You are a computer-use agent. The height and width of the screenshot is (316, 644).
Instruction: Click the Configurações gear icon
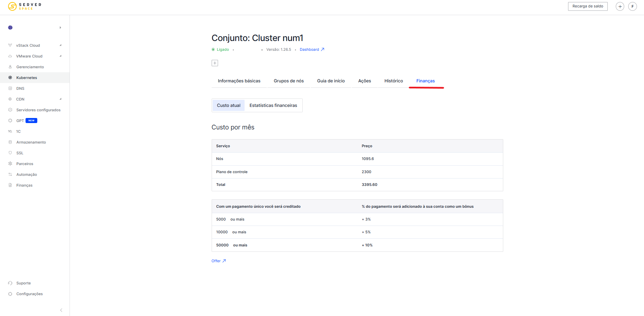pyautogui.click(x=10, y=294)
